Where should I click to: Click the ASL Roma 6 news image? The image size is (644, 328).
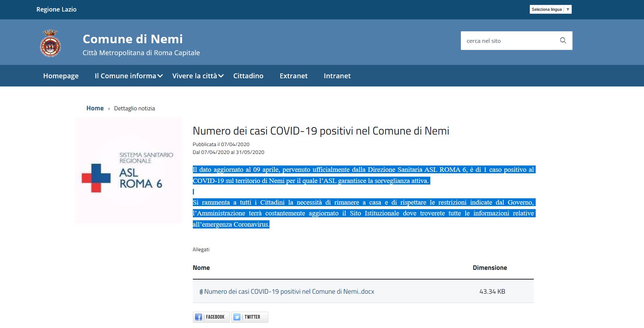[128, 170]
